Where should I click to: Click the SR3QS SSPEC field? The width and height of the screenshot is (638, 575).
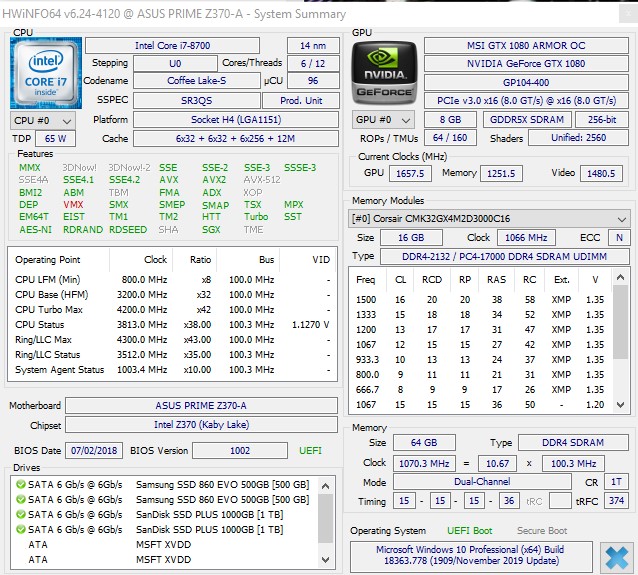(197, 101)
